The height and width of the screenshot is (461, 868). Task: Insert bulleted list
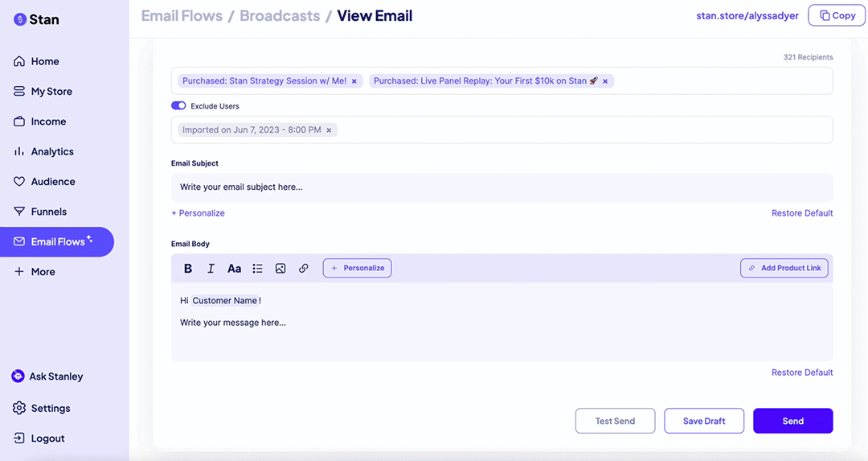(257, 268)
